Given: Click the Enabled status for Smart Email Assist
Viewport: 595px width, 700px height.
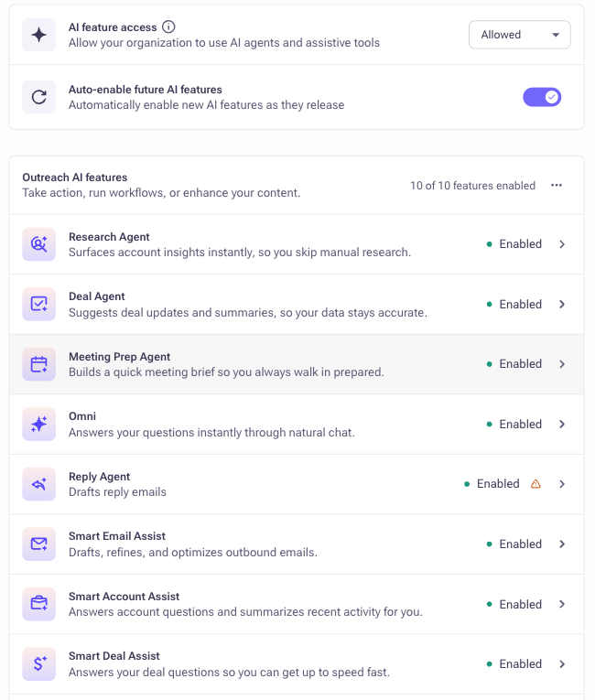Looking at the screenshot, I should pyautogui.click(x=514, y=544).
